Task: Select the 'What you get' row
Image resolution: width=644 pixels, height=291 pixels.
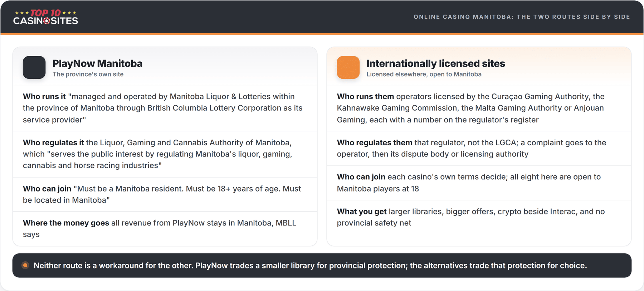Action: [479, 217]
